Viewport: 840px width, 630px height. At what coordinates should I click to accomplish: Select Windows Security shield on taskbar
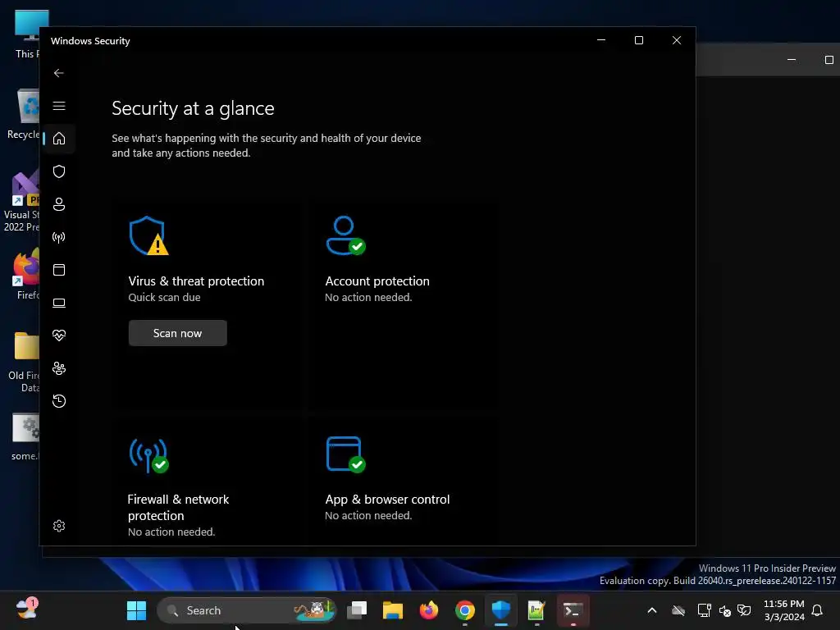[501, 610]
